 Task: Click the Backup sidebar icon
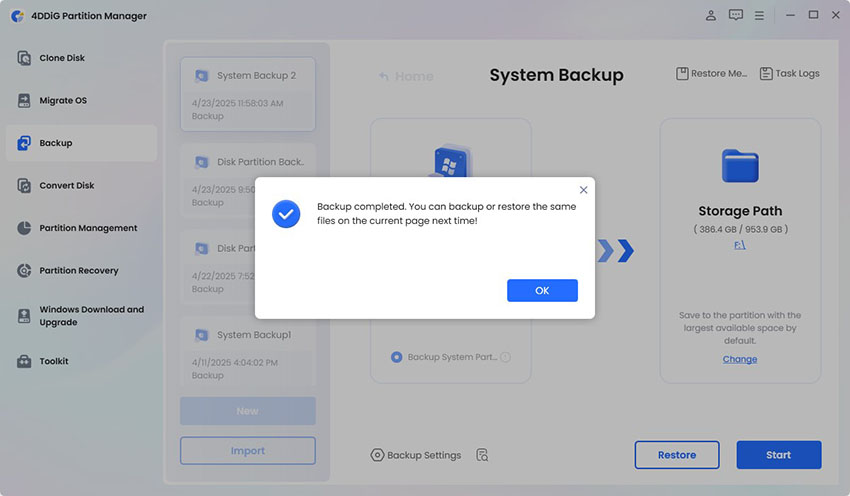tap(24, 143)
